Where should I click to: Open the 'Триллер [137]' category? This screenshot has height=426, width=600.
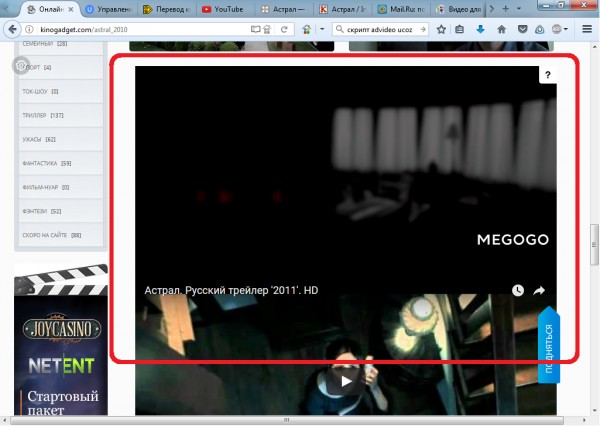[x=61, y=115]
